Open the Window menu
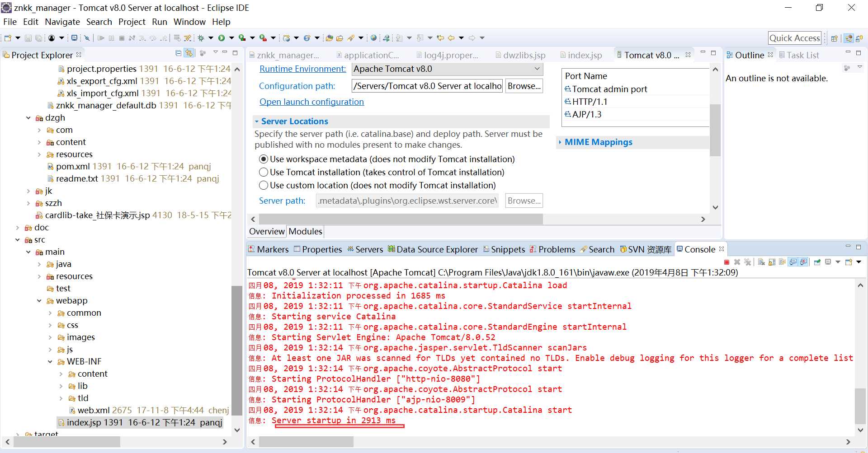The image size is (868, 453). 189,22
